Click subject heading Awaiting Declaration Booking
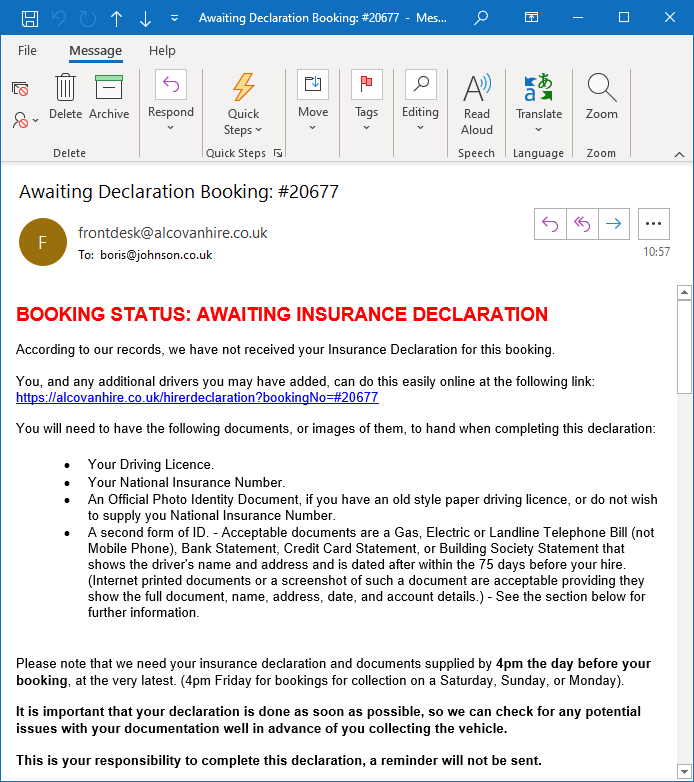694x782 pixels. 179,192
